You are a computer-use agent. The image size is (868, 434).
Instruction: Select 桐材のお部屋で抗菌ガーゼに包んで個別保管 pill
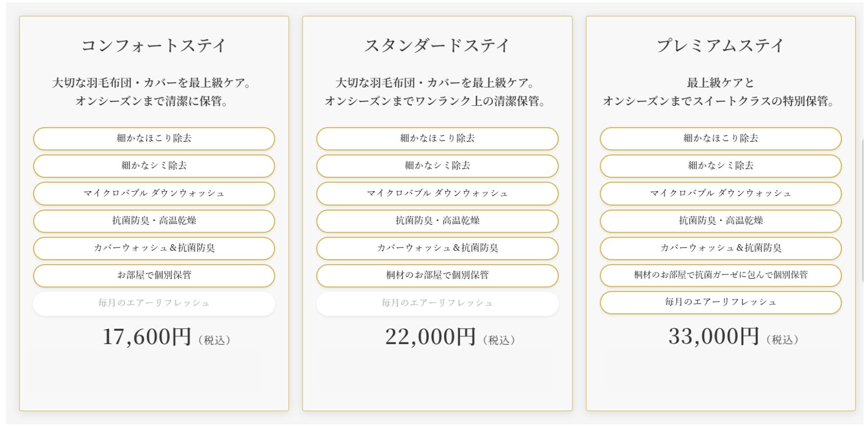click(720, 275)
